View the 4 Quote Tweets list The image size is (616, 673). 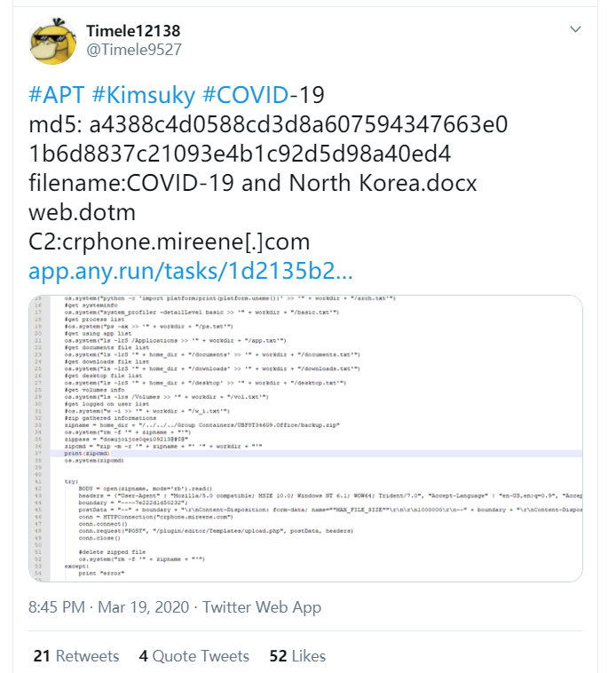tap(193, 656)
